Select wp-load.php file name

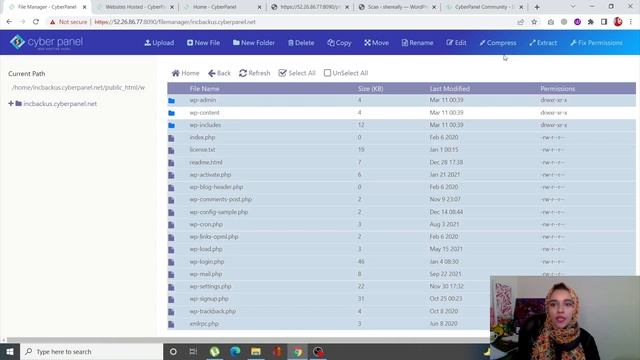(206, 249)
